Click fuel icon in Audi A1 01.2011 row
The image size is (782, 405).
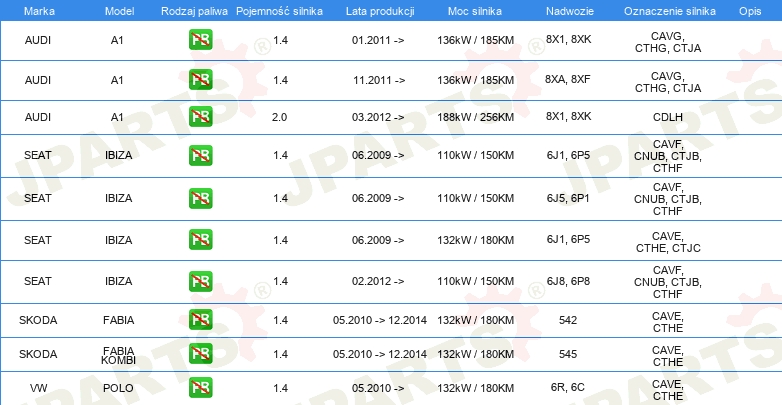click(200, 39)
